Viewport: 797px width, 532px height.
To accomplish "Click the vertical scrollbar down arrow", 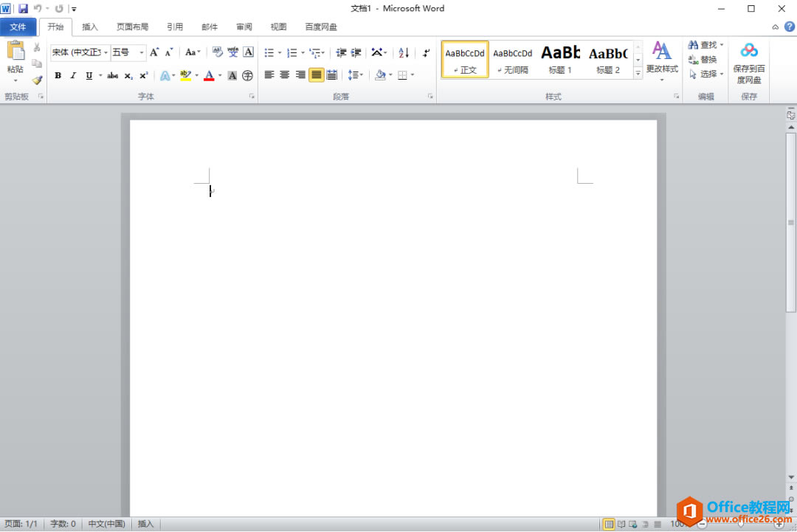I will tap(791, 477).
